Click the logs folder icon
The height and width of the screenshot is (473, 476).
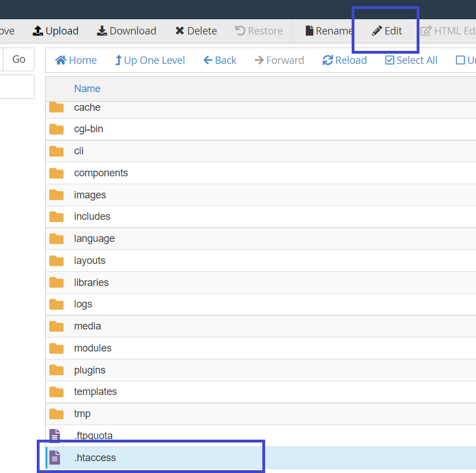57,304
